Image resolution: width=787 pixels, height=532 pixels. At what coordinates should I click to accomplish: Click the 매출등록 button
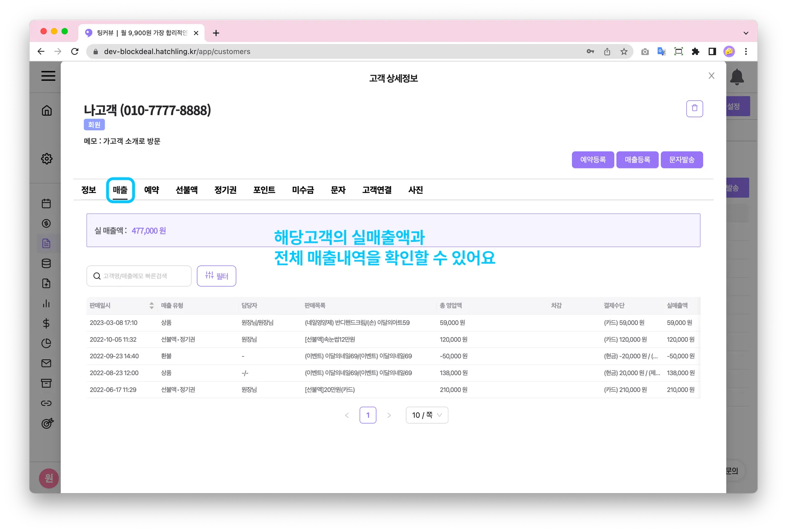(x=637, y=160)
